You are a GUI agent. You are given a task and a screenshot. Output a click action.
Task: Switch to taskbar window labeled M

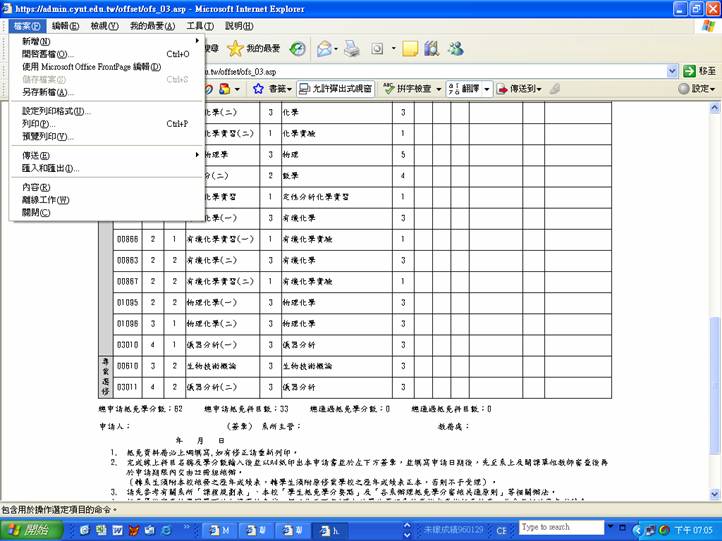coord(219,530)
